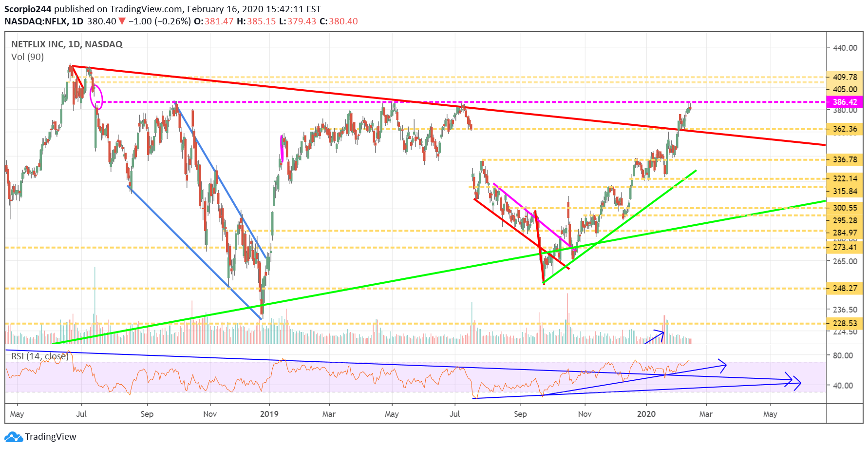Click the NASDAQ:NFLX, 1D symbol header

coord(44,21)
